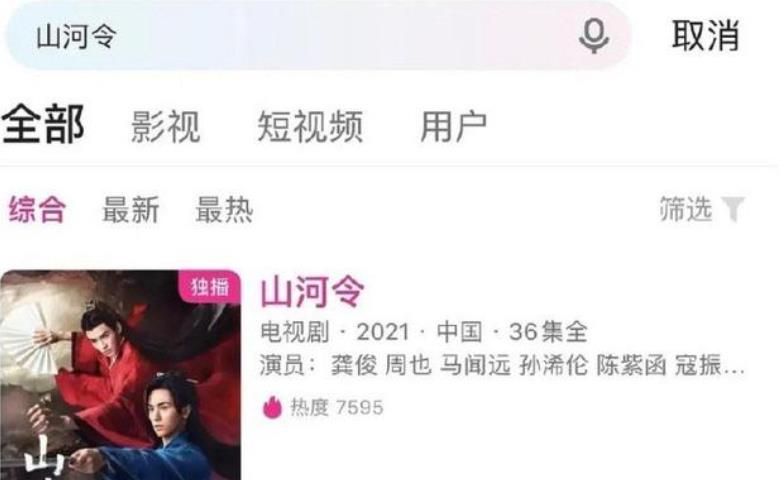Click the flame popularity icon
Screen dimensions: 784x480
[x=272, y=407]
